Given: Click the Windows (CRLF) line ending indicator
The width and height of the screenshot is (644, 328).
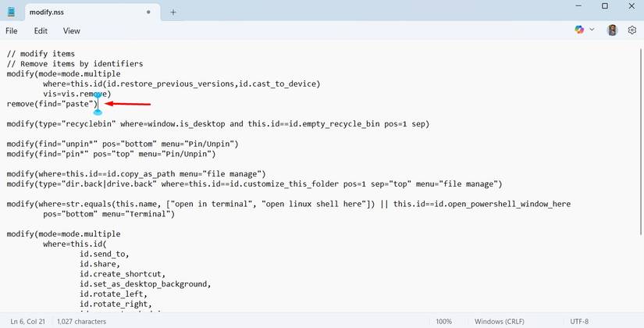Looking at the screenshot, I should click(x=500, y=322).
